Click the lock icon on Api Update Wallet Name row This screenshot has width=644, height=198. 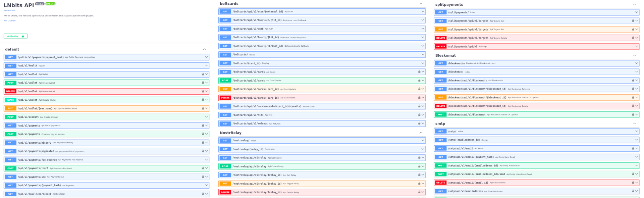coord(203,108)
